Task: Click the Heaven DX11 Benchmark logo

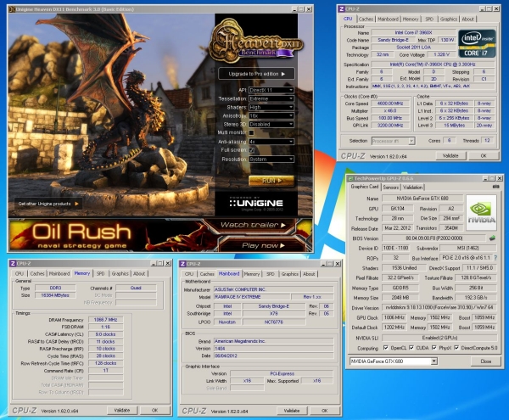Action: [x=256, y=41]
